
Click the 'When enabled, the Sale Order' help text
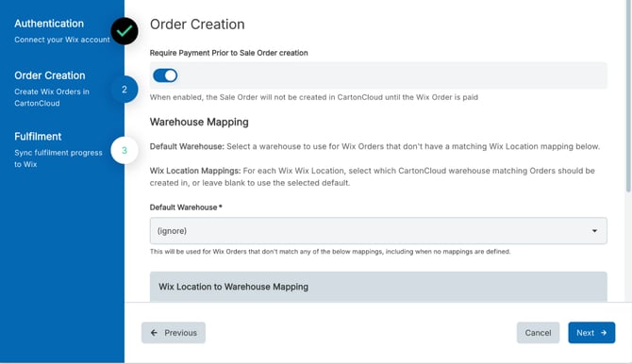tap(313, 97)
